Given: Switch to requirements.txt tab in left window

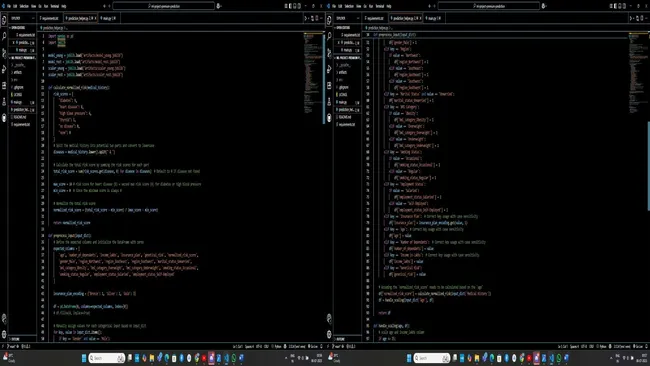Looking at the screenshot, I should tap(50, 18).
